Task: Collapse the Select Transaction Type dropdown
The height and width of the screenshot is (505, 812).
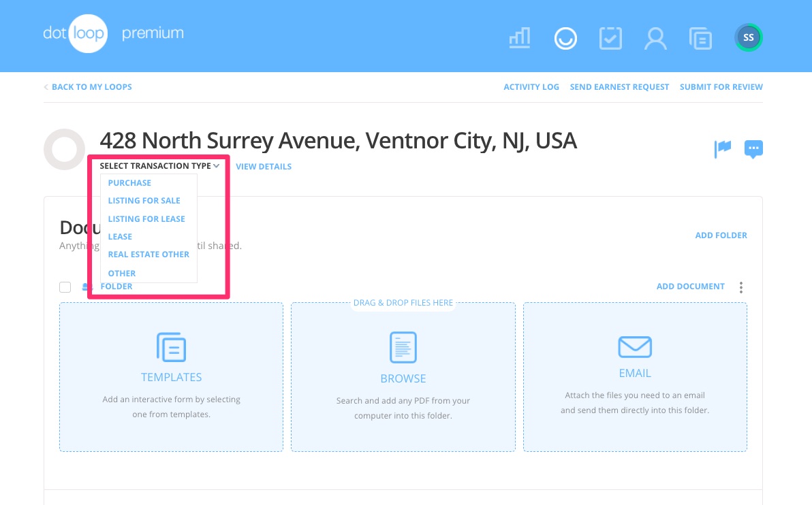Action: [159, 166]
